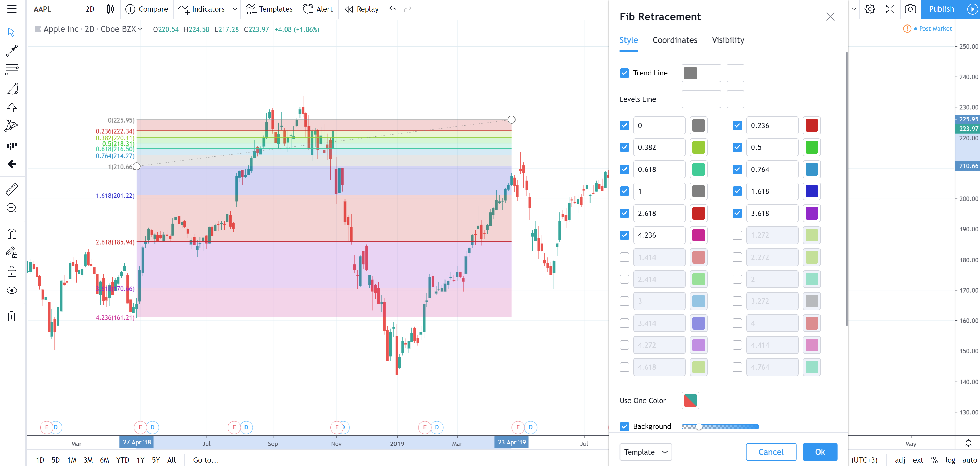
Task: Click the trash remove drawings icon
Action: [x=12, y=316]
